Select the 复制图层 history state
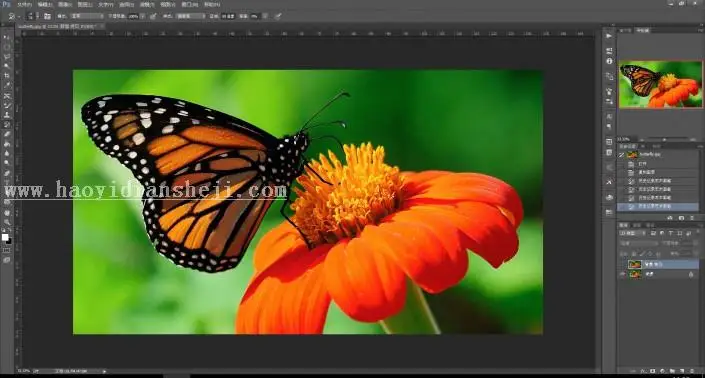The width and height of the screenshot is (705, 378). click(x=659, y=172)
